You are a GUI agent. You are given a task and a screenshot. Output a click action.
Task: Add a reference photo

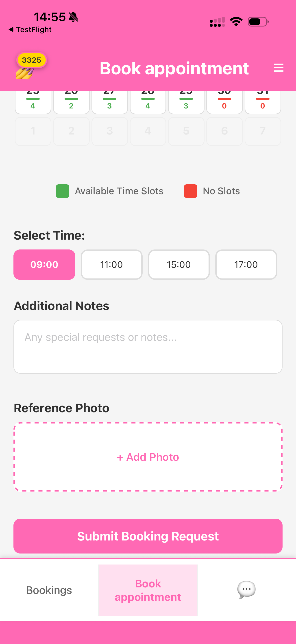pyautogui.click(x=148, y=457)
